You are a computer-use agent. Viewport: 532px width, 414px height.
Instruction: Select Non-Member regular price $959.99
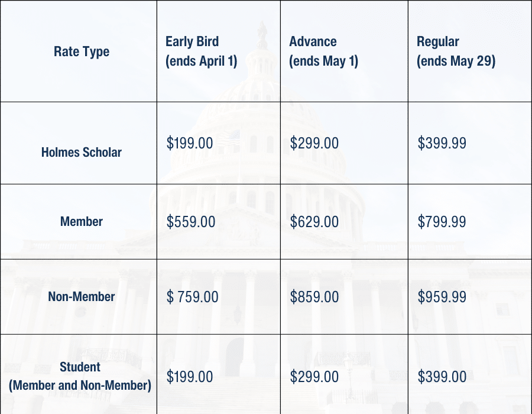click(442, 296)
